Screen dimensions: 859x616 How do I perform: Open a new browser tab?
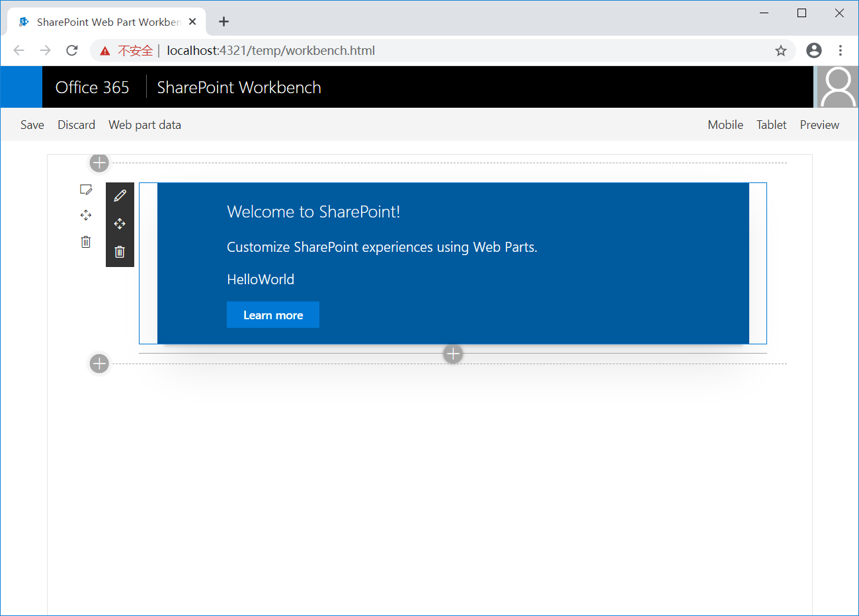coord(224,22)
